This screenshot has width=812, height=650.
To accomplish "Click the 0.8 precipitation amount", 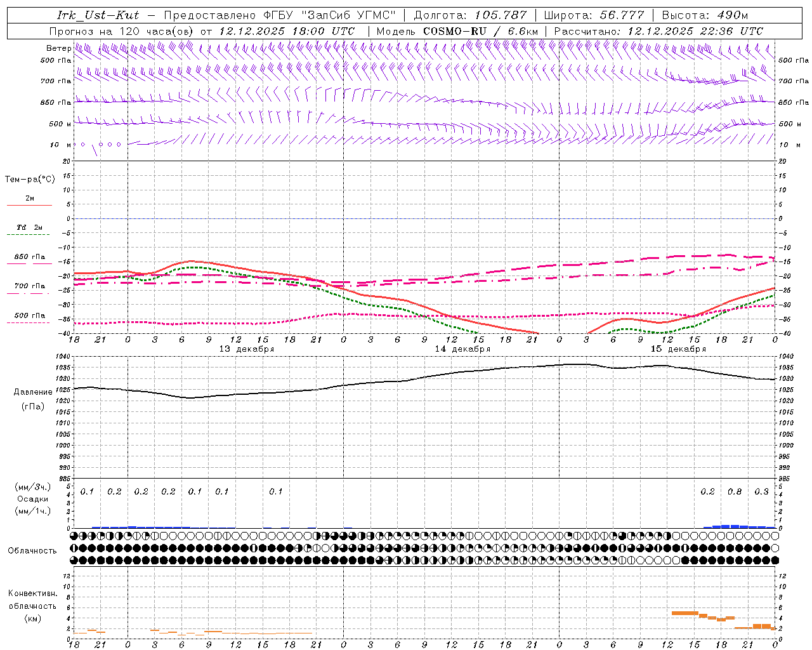I will point(735,492).
